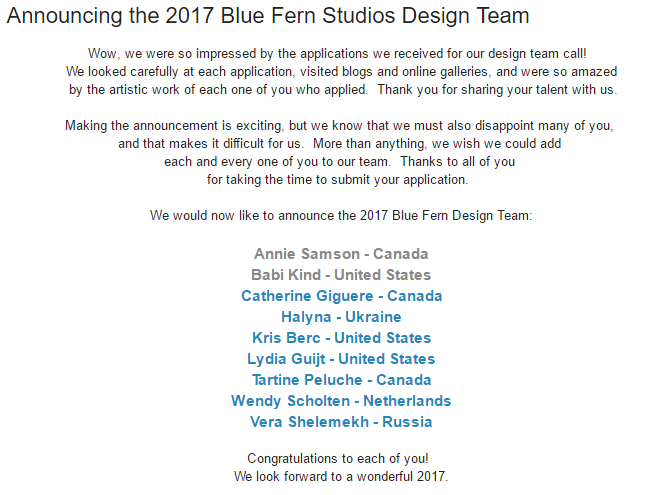
Task: Click the 'Wow, we were so impressed' sentence
Action: (x=337, y=54)
